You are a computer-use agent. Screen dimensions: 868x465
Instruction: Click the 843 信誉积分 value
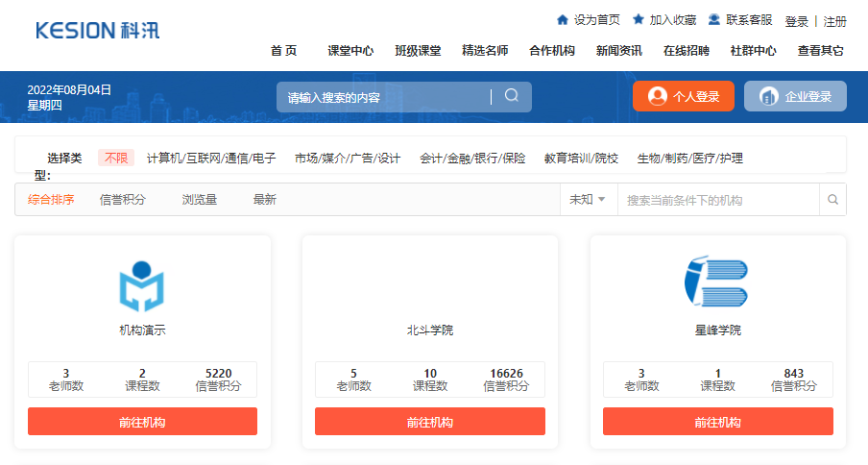pos(794,373)
